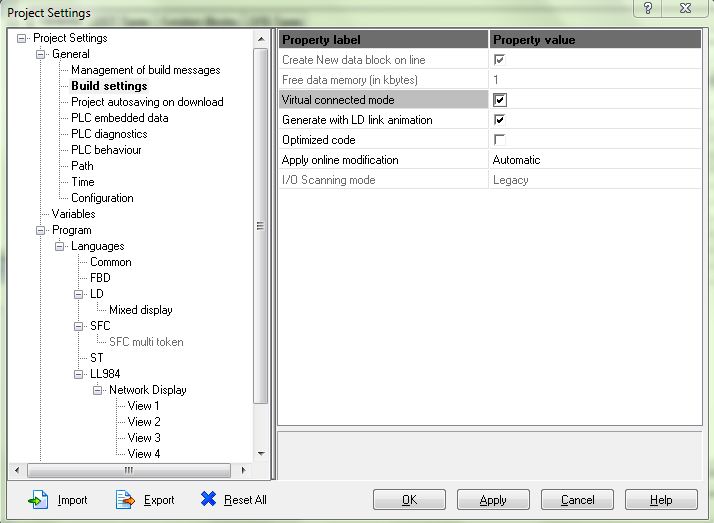Click the blue X Reset All icon
The image size is (714, 523).
click(208, 499)
